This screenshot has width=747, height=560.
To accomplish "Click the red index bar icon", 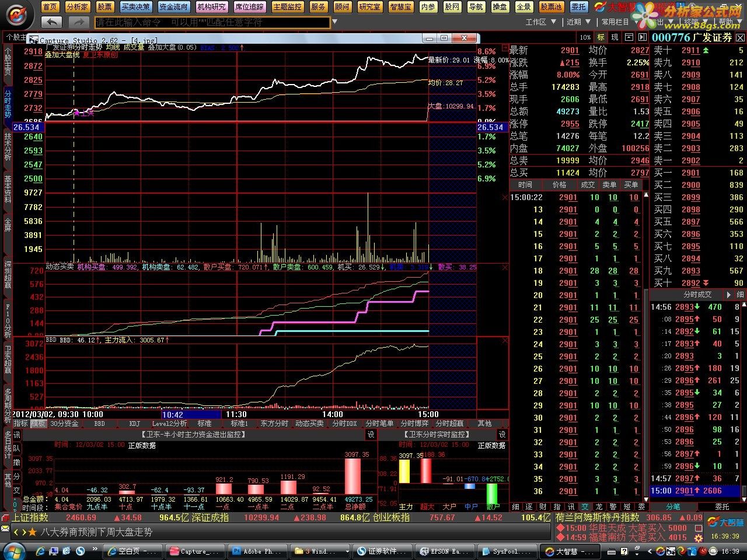I will [6, 517].
